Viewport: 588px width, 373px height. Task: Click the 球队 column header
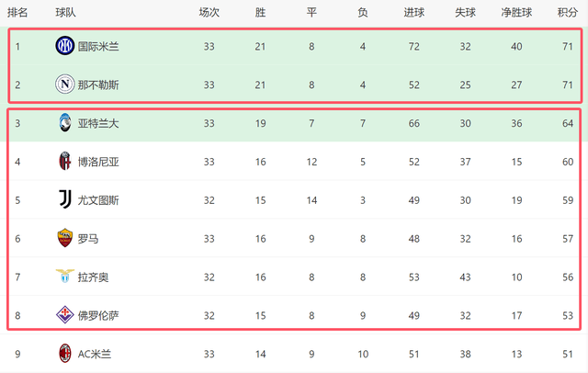click(65, 13)
